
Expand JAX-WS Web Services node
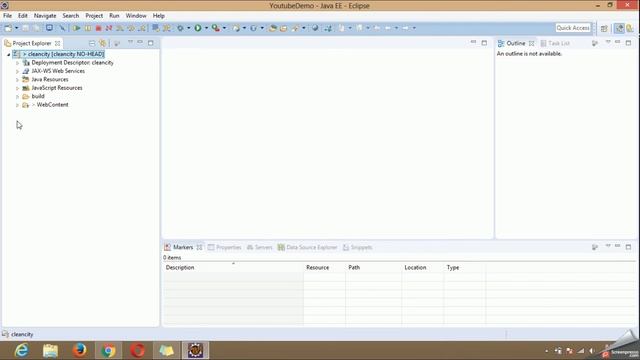18,71
